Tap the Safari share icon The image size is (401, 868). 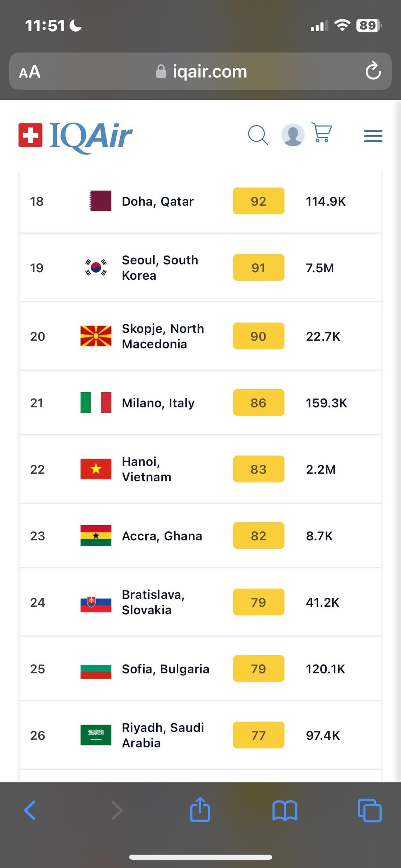pos(200,809)
